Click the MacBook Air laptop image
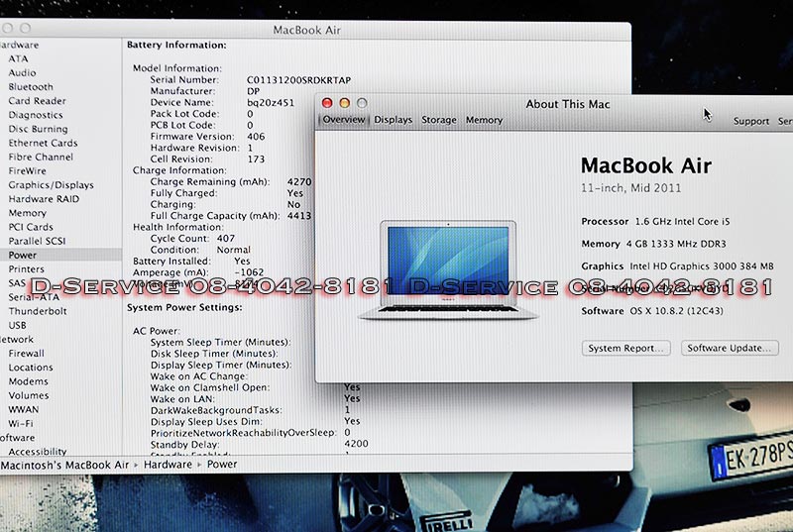 click(x=448, y=269)
